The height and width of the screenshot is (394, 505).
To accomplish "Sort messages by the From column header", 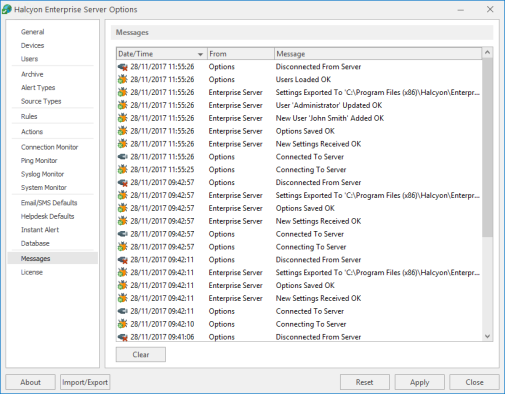I will (x=241, y=54).
